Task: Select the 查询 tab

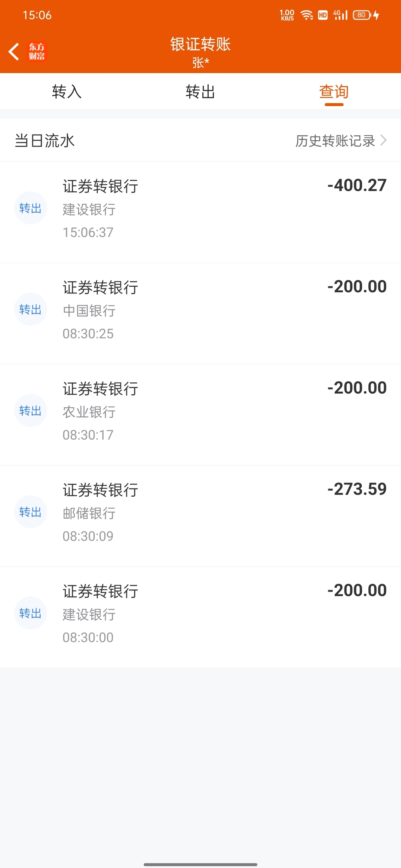Action: tap(334, 92)
